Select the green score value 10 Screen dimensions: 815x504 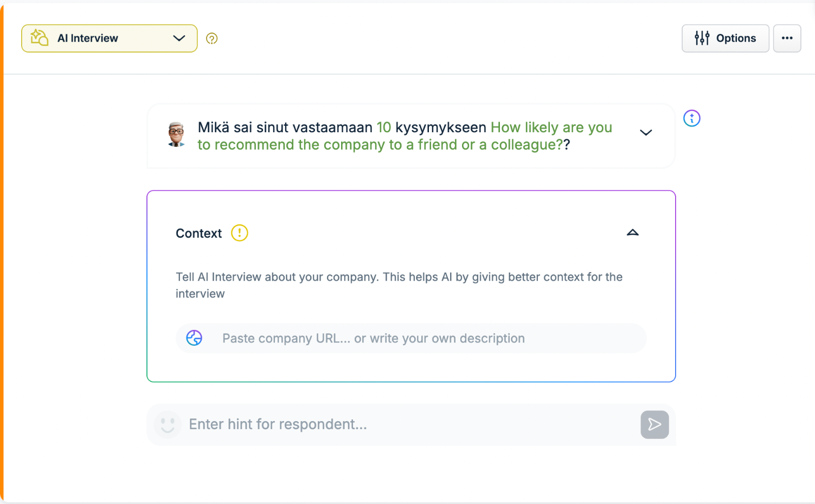coord(384,127)
